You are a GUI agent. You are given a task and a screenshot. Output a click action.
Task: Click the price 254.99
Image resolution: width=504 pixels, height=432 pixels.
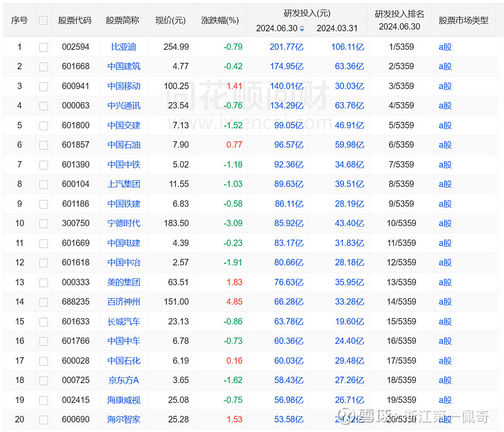tap(176, 47)
